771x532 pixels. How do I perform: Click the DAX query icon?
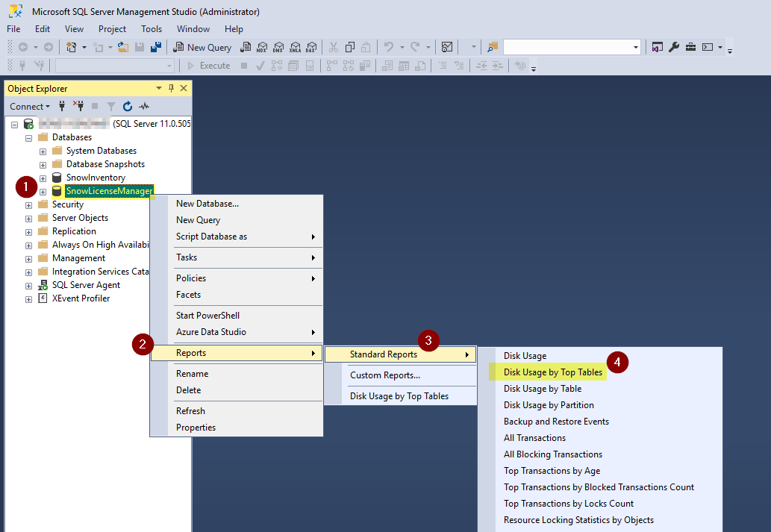[311, 47]
